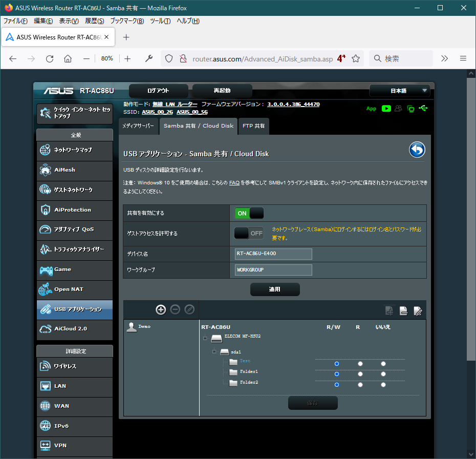Image resolution: width=476 pixels, height=459 pixels.
Task: Select R radio for Folder2
Action: 360,385
